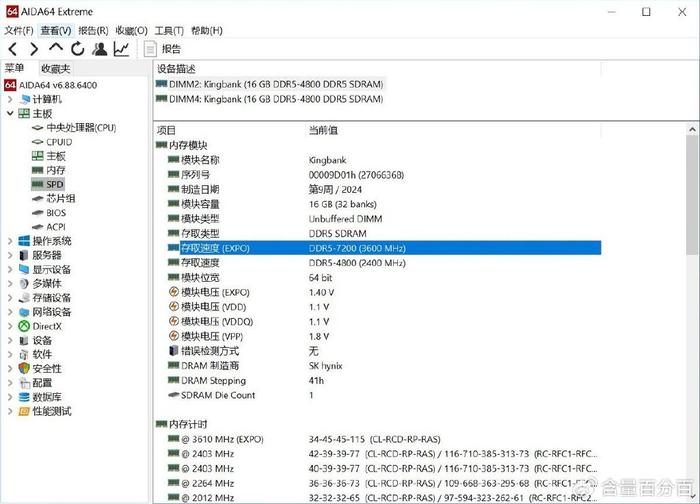Select BIOS in the tree

click(x=49, y=212)
